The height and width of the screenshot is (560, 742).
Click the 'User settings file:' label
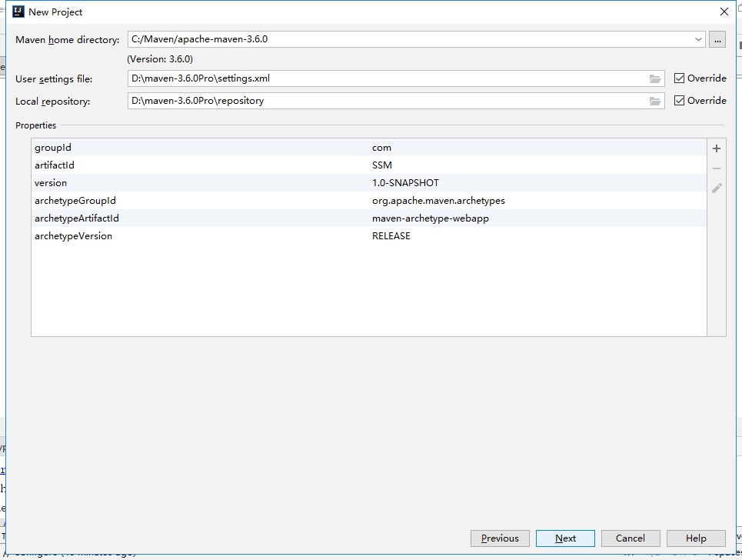point(54,79)
